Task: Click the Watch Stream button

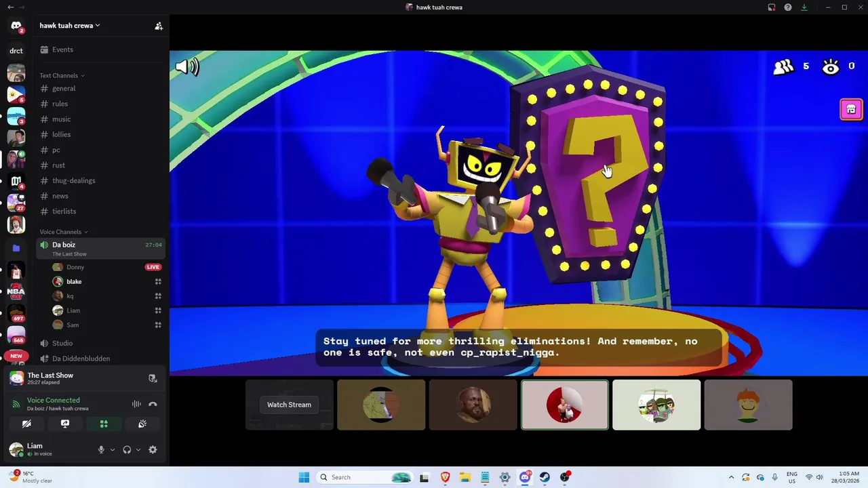Action: point(289,405)
